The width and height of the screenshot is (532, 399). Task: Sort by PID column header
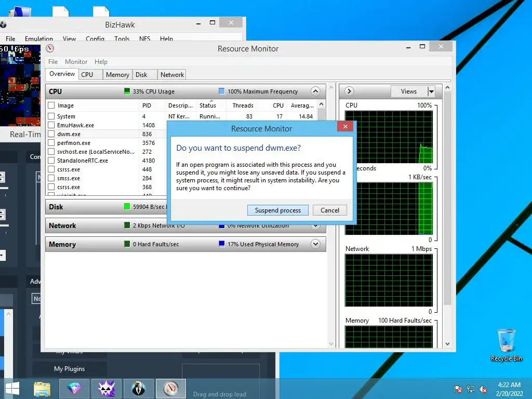tap(152, 105)
